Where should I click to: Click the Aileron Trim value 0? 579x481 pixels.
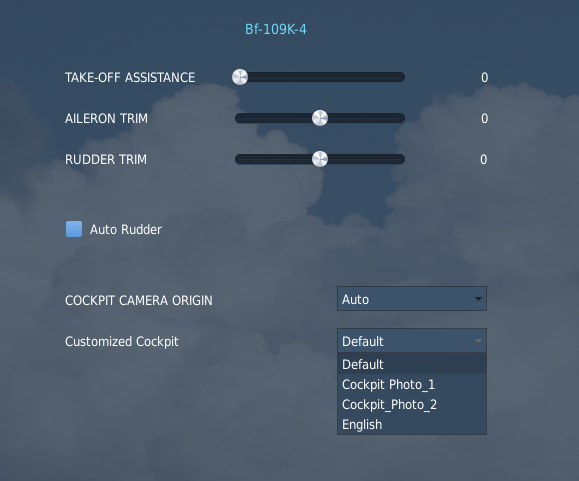pyautogui.click(x=484, y=118)
